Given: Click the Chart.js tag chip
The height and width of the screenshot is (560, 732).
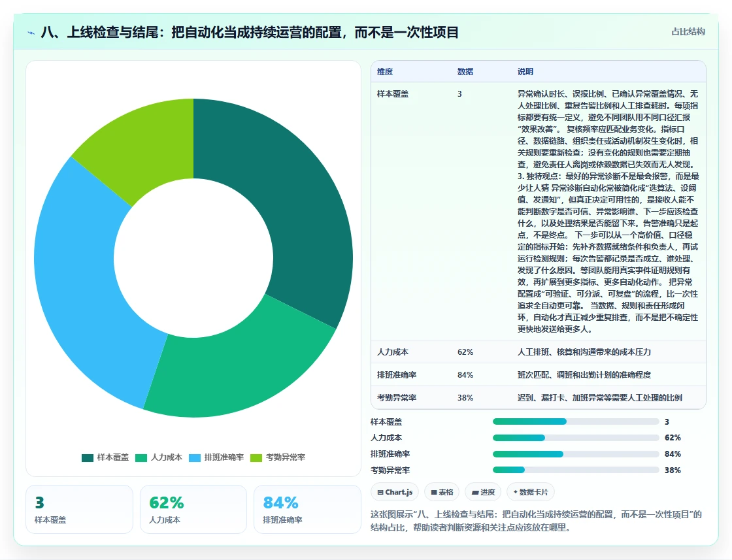Looking at the screenshot, I should click(395, 492).
